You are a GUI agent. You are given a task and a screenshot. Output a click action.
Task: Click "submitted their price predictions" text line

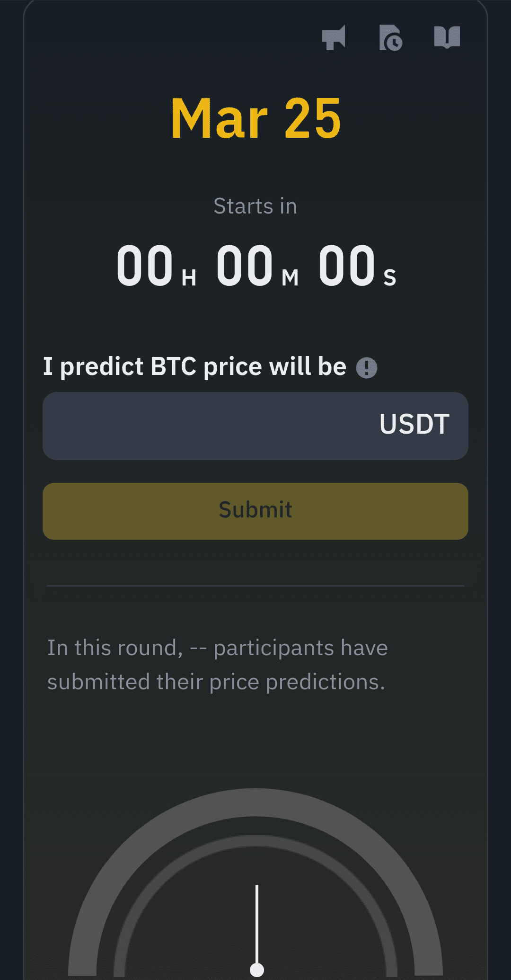click(216, 682)
